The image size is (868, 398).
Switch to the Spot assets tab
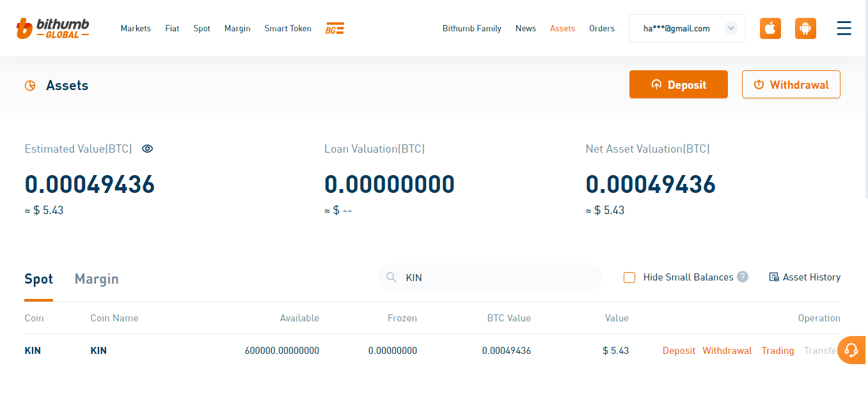click(x=38, y=279)
